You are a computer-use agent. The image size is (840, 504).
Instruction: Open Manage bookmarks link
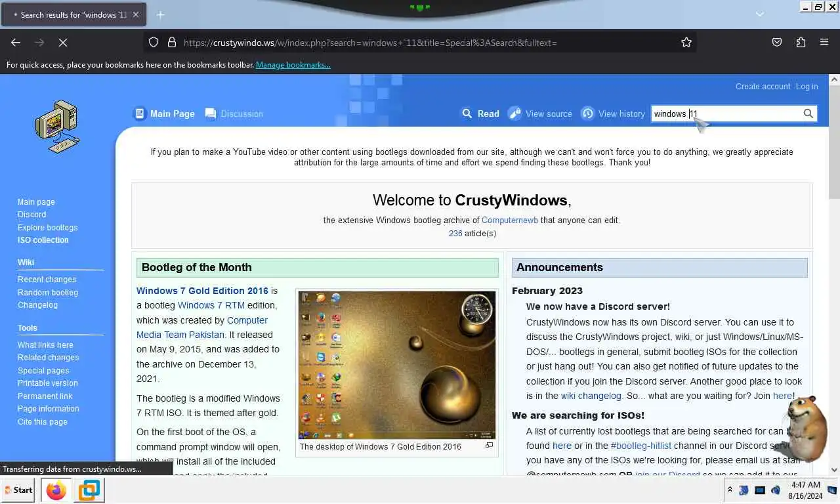[293, 65]
